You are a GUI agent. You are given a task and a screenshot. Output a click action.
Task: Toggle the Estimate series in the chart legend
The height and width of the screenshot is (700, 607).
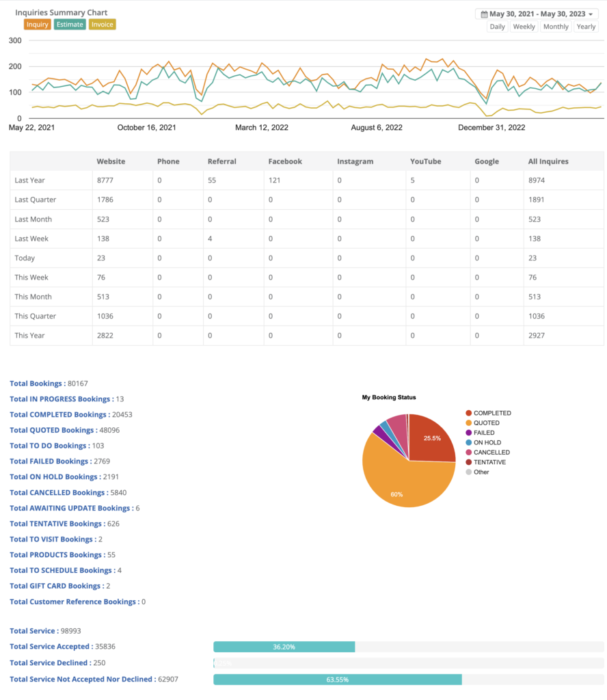[70, 25]
